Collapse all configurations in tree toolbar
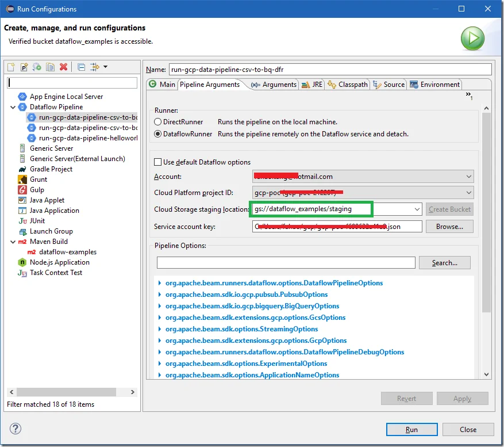 click(81, 67)
